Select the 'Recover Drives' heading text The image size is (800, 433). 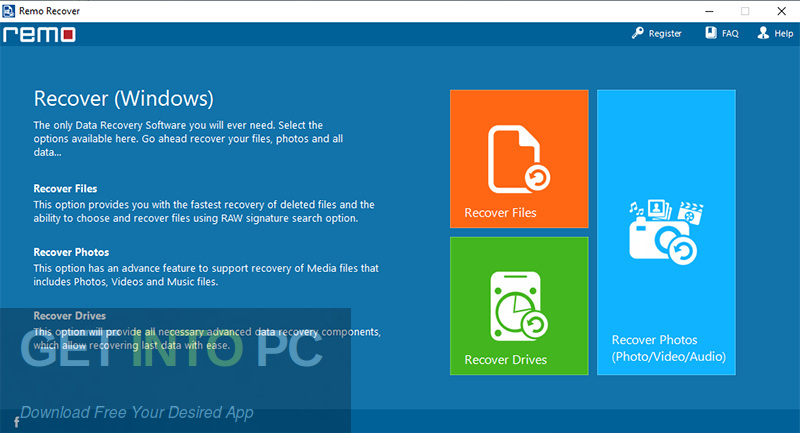pos(70,316)
